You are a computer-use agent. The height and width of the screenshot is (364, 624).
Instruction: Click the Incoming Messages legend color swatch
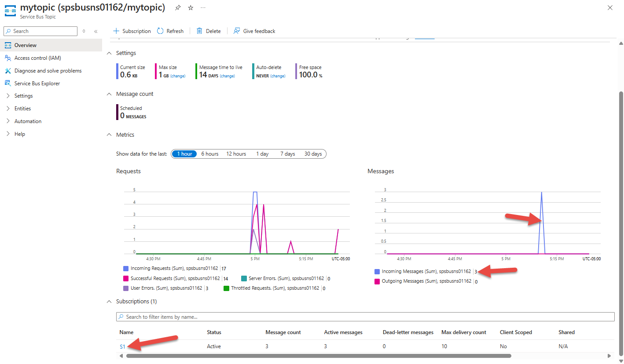click(377, 271)
